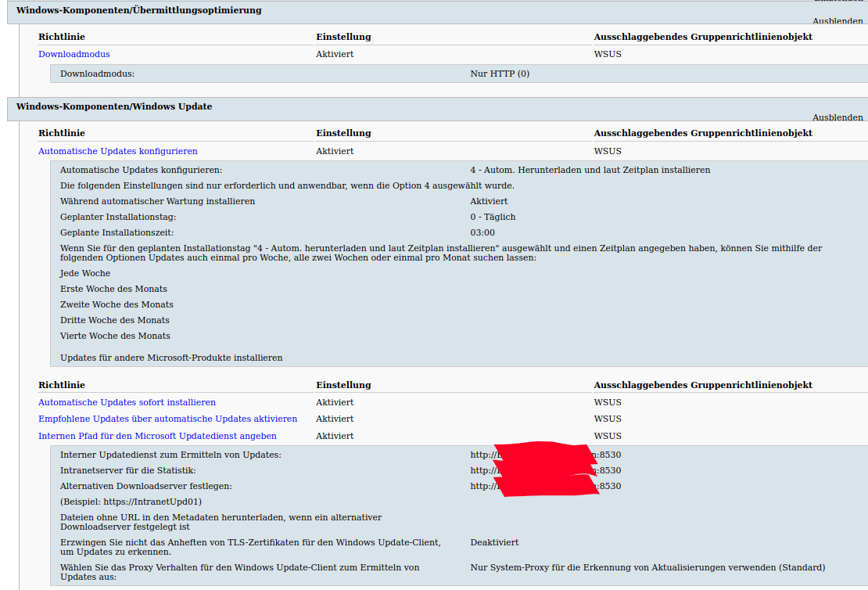Select the '03:00' installation time value
This screenshot has width=868, height=590.
coord(482,232)
